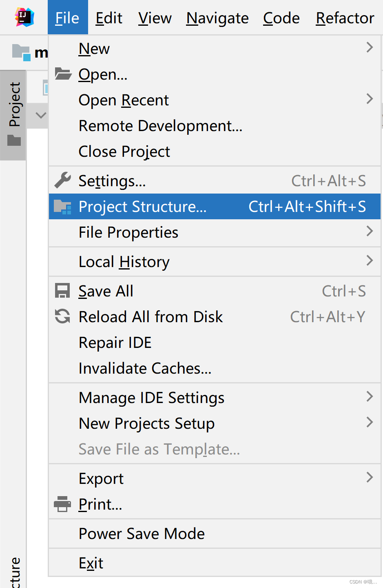
Task: Open the Edit menu
Action: point(109,18)
